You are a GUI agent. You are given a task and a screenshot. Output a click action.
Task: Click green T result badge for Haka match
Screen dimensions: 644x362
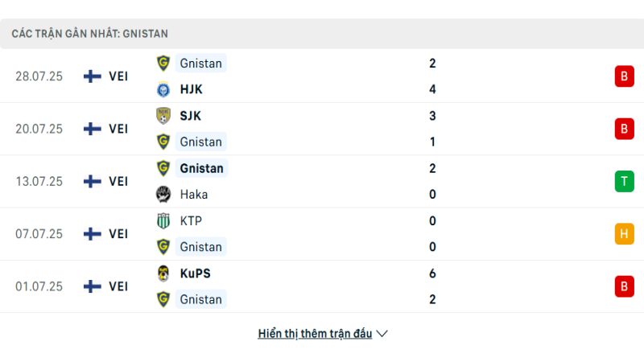click(x=625, y=182)
